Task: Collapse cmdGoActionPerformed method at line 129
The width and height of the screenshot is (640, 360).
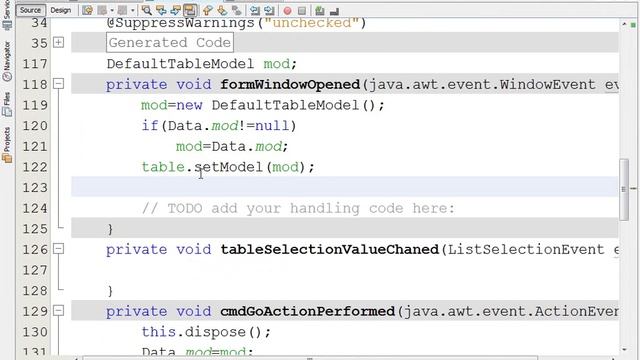Action: point(59,311)
